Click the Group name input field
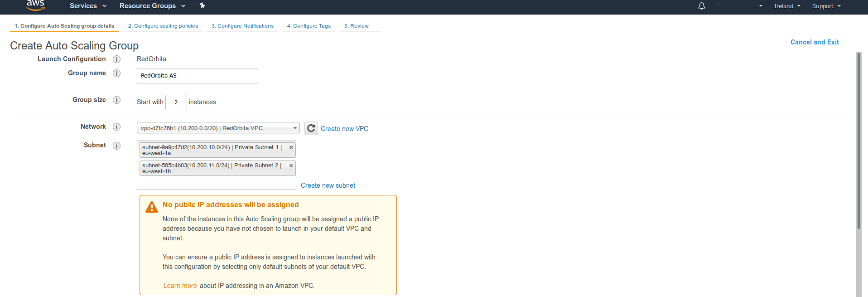The height and width of the screenshot is (297, 868). tap(197, 76)
